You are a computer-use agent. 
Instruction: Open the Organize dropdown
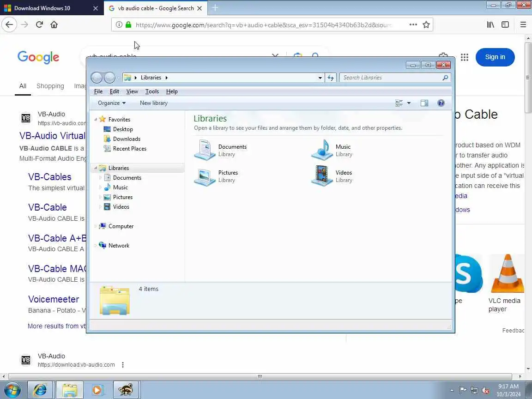coord(112,103)
